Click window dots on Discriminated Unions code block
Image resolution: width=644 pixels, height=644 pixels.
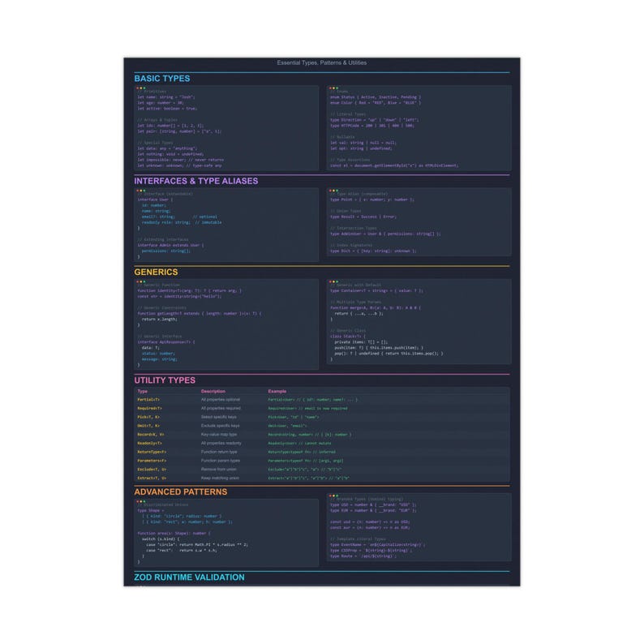141,501
